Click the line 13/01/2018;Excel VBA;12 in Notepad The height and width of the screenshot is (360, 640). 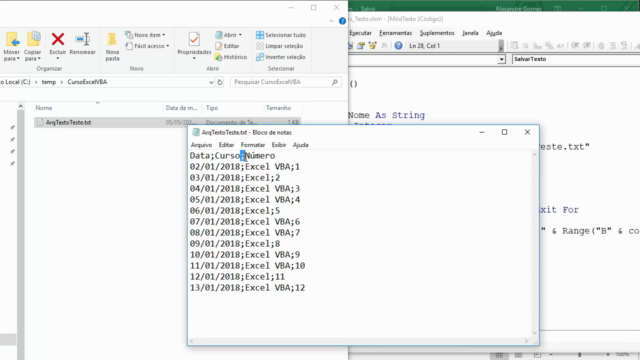247,288
